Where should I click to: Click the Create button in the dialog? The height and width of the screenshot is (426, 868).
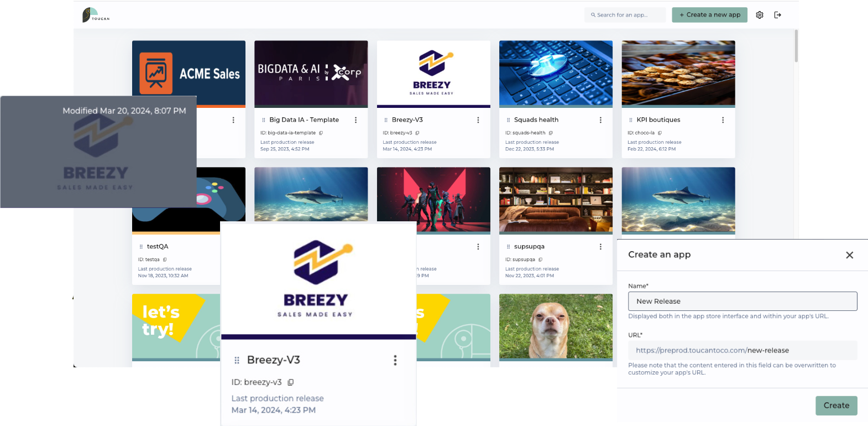(x=836, y=406)
